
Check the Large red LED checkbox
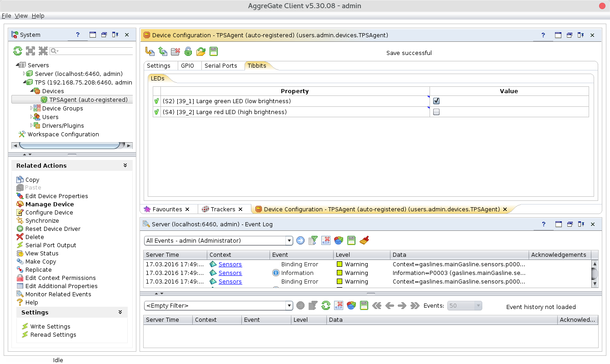pyautogui.click(x=436, y=112)
